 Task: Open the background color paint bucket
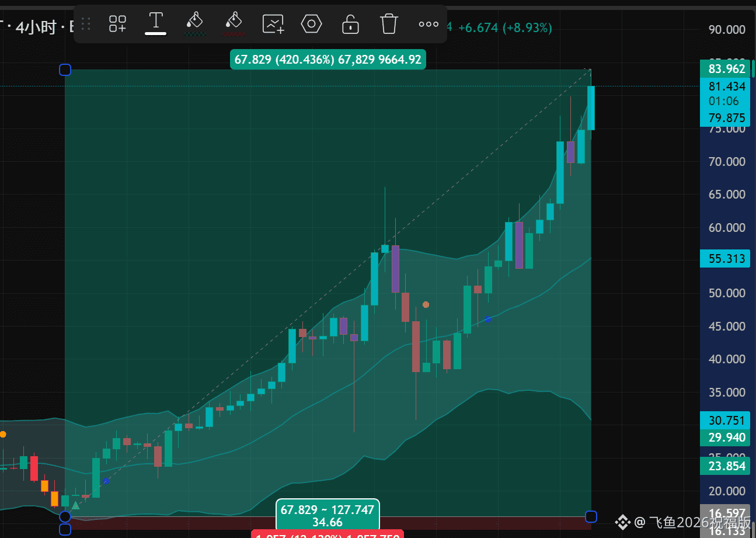tap(234, 24)
